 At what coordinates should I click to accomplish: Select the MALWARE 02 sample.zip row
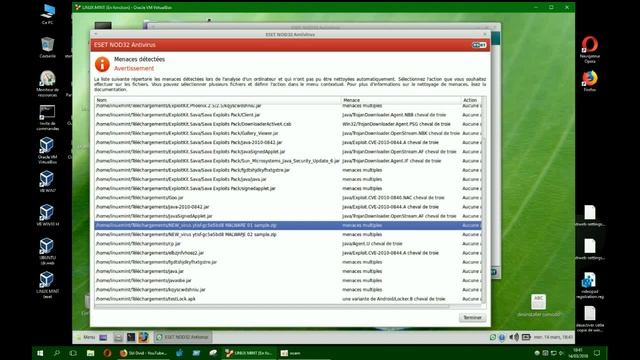pos(288,235)
